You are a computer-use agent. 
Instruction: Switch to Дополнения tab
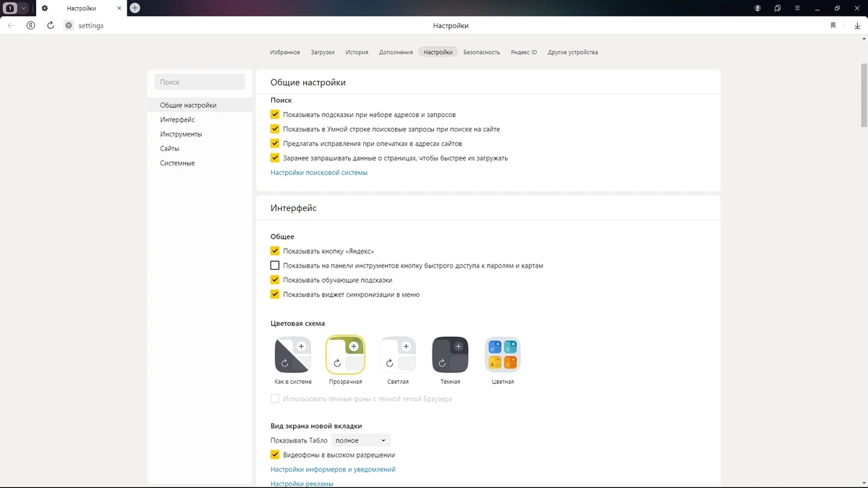pyautogui.click(x=396, y=52)
